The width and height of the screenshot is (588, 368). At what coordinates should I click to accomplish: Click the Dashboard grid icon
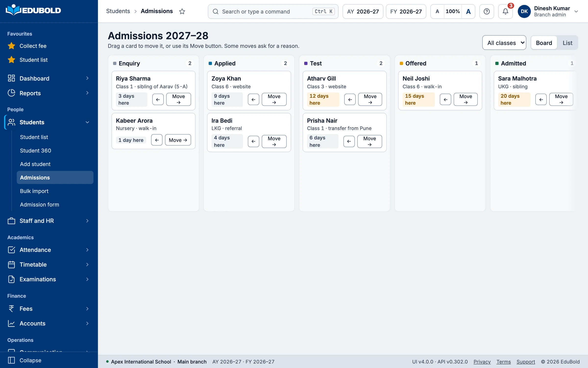11,78
